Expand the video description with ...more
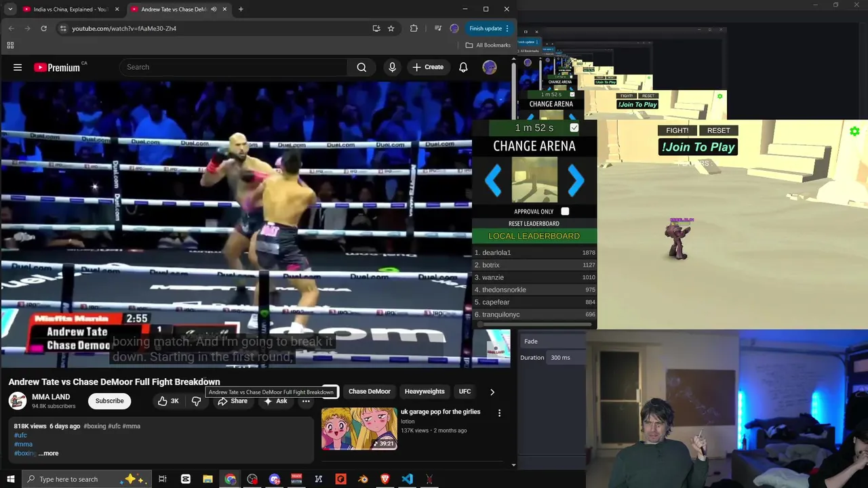868x488 pixels. point(48,453)
